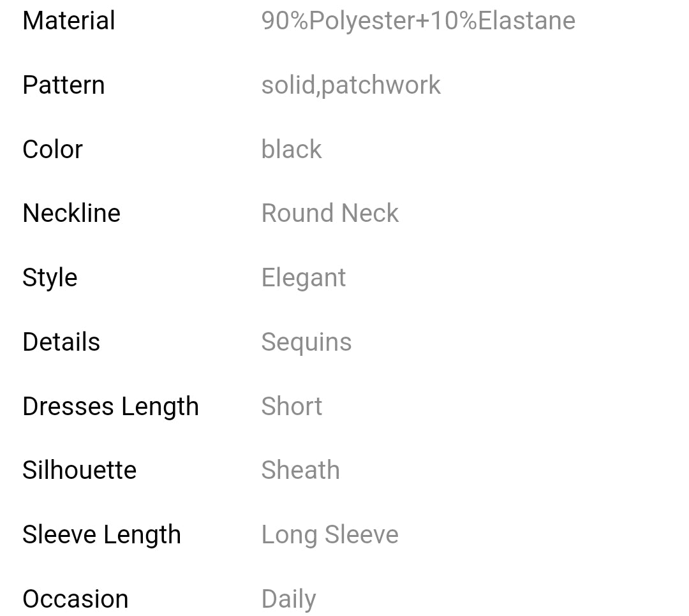Click the Material label
The height and width of the screenshot is (616, 689).
click(x=69, y=20)
